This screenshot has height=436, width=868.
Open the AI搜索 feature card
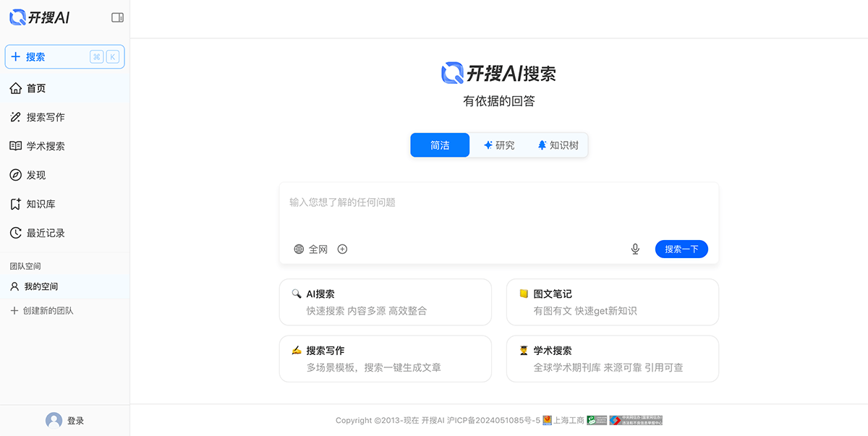(x=386, y=302)
